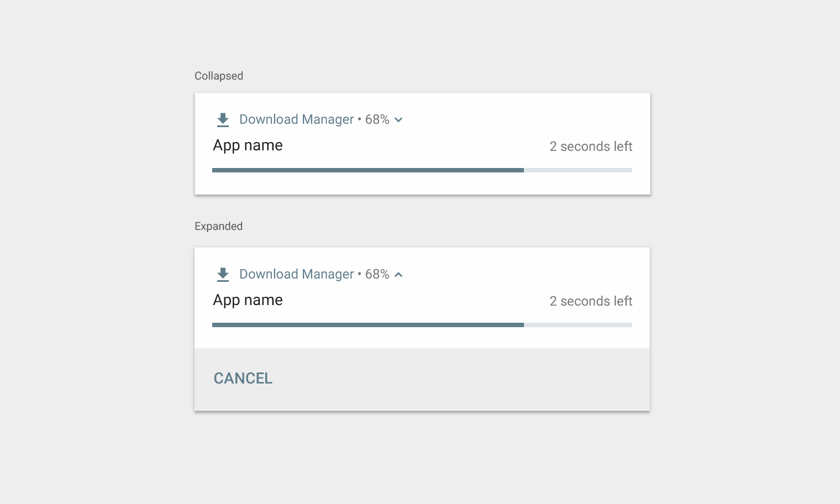Click the Expanded section label
The height and width of the screenshot is (504, 840).
coord(219,226)
